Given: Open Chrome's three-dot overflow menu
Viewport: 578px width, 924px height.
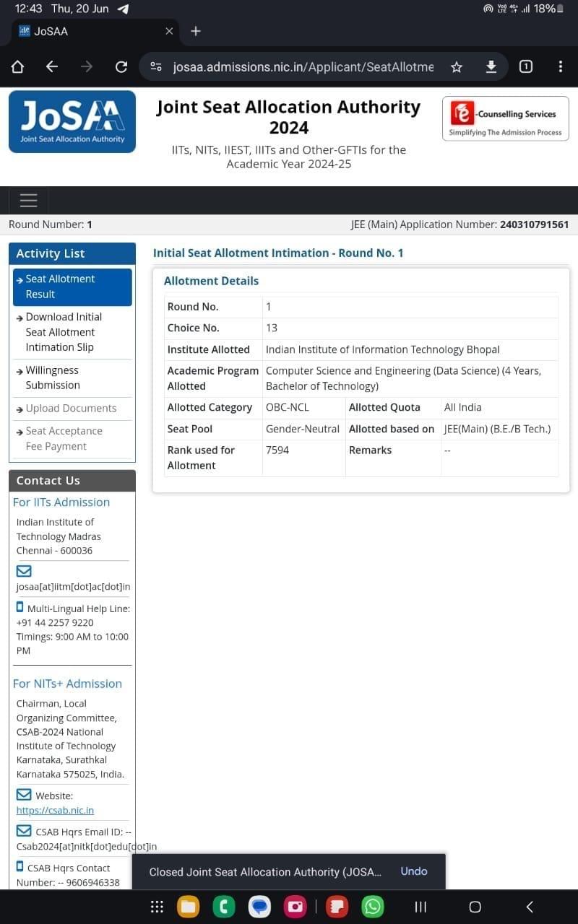Looking at the screenshot, I should [561, 67].
